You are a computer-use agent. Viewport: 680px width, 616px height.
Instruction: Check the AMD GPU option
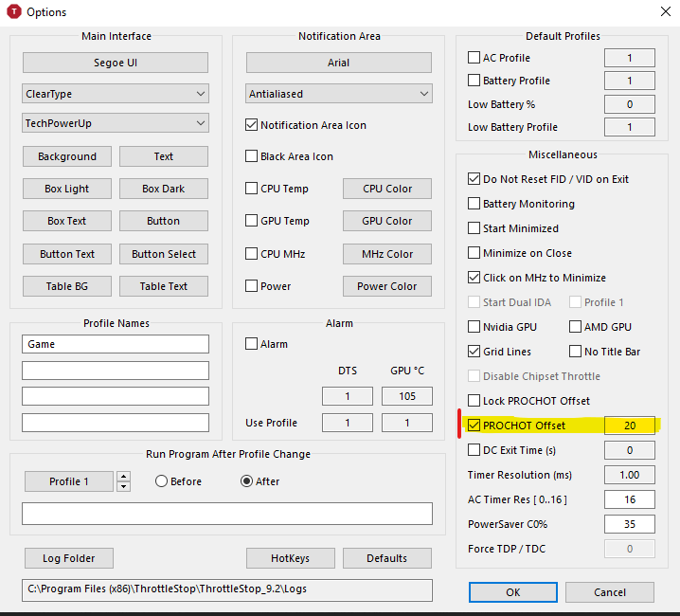pyautogui.click(x=575, y=326)
